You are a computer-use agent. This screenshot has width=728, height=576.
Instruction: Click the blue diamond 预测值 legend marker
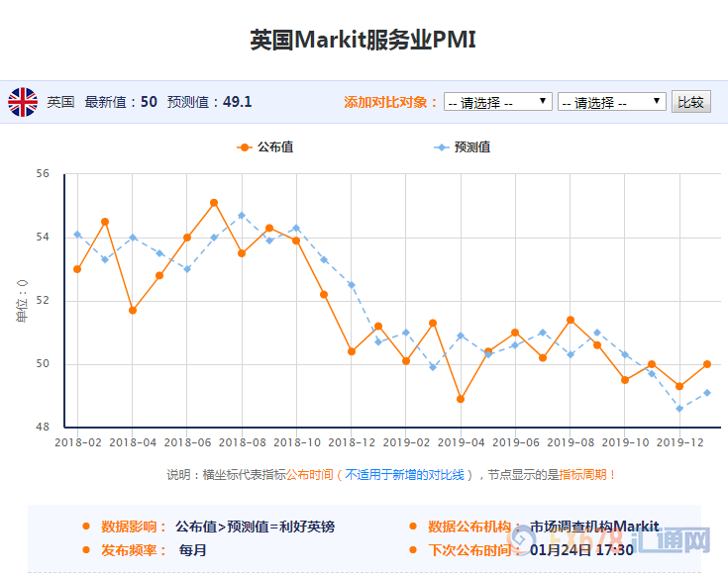[x=441, y=147]
